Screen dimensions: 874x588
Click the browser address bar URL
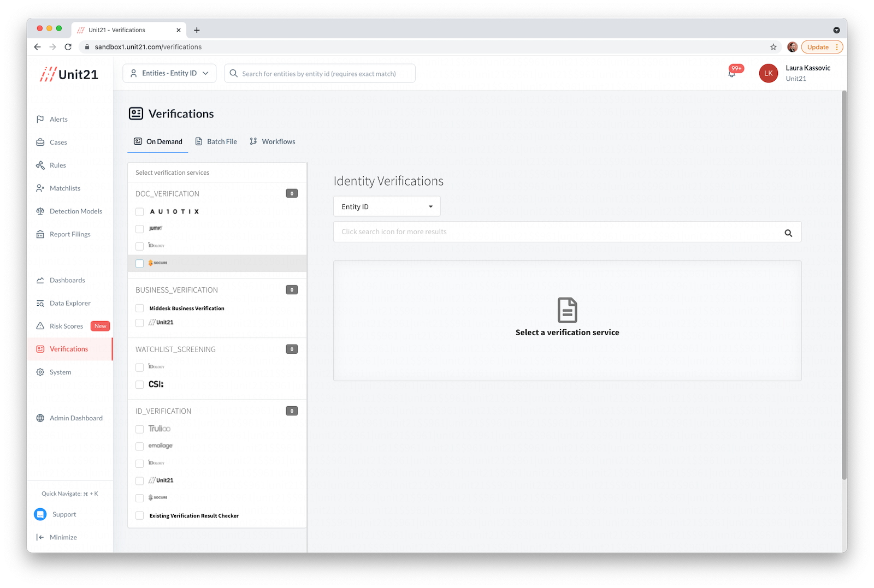148,47
